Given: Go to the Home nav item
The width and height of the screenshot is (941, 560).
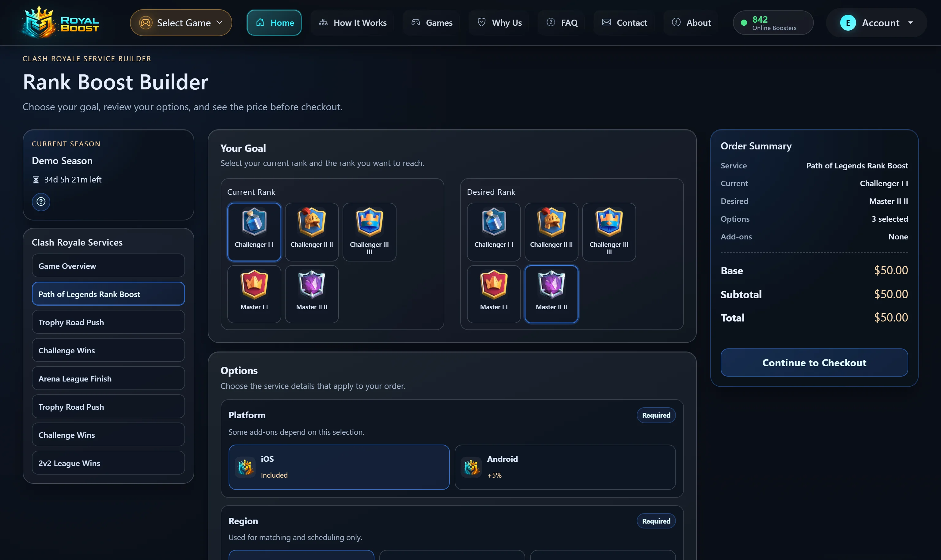Looking at the screenshot, I should (274, 23).
